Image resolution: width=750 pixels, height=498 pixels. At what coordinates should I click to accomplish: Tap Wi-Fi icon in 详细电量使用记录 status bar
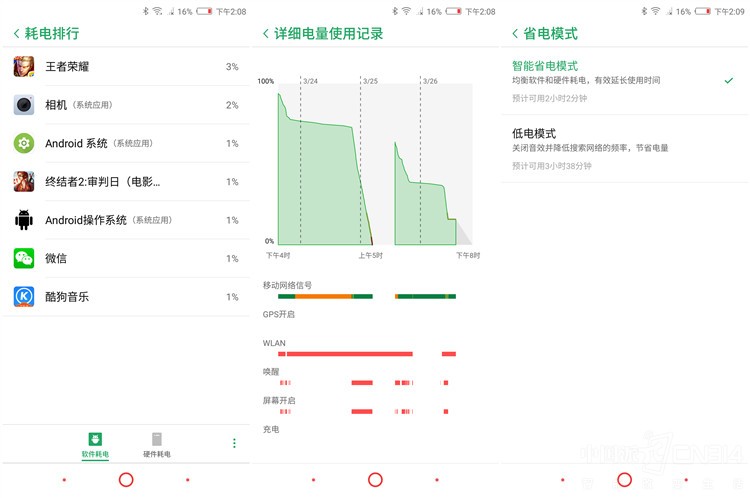point(406,11)
